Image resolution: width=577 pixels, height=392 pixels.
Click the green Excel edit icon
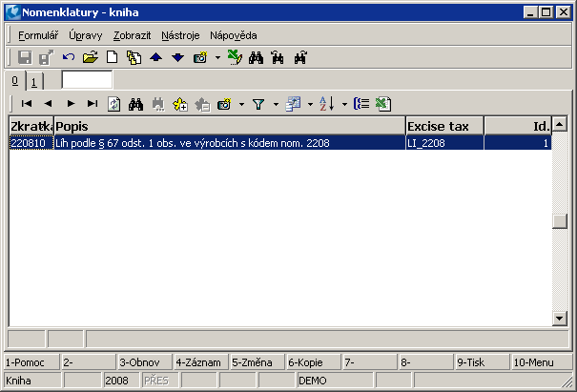(x=235, y=57)
